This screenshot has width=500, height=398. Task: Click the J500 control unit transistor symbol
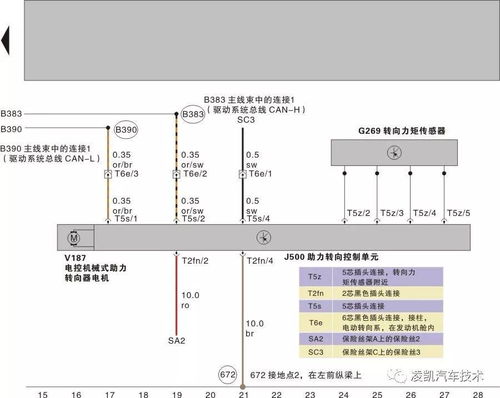coord(264,238)
